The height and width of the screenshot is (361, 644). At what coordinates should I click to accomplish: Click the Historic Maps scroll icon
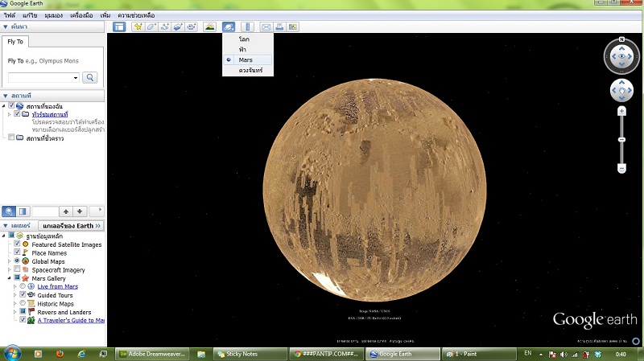tap(31, 304)
